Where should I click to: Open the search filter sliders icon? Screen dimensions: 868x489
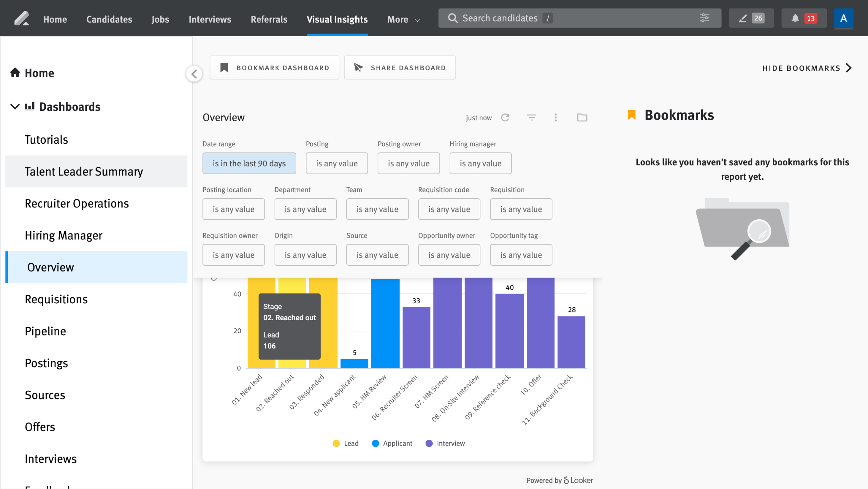point(704,18)
